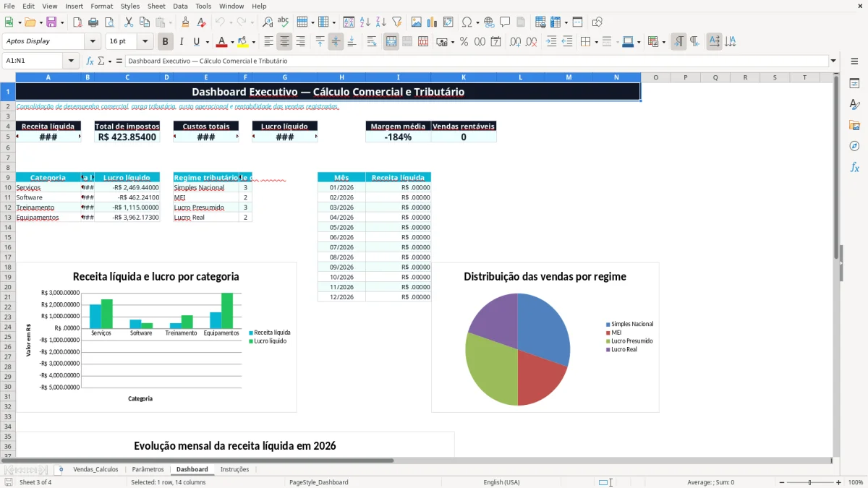
Task: Expand Background Color dropdown arrow
Action: tap(253, 42)
